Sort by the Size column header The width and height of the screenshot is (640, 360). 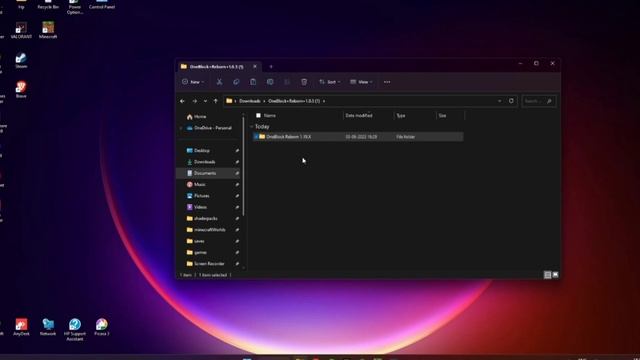442,116
